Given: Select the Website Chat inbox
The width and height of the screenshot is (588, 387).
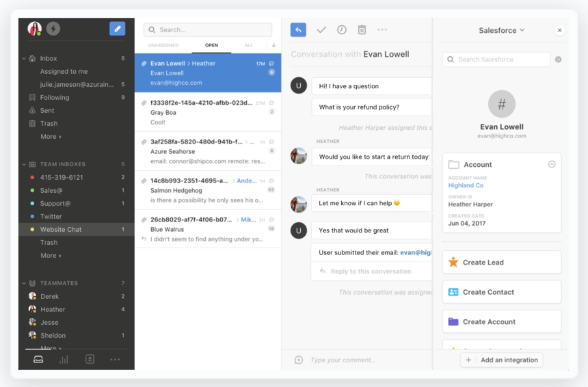Looking at the screenshot, I should (77, 230).
